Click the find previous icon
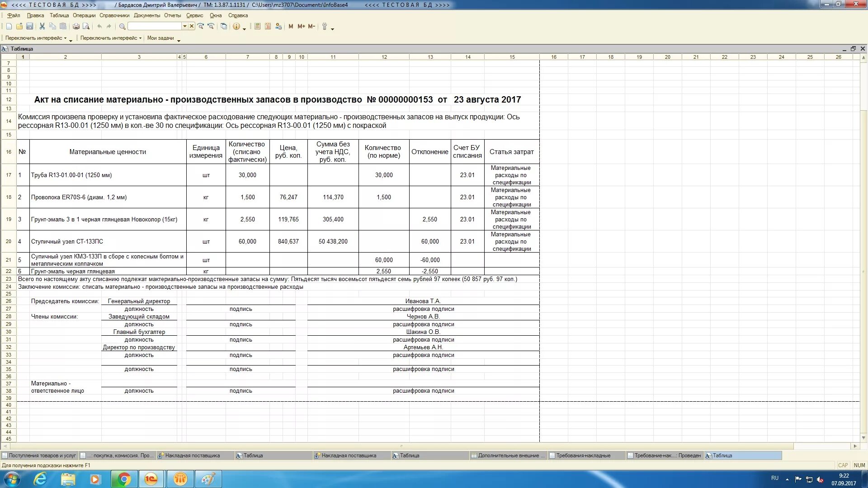Viewport: 868px width, 488px height. [211, 27]
